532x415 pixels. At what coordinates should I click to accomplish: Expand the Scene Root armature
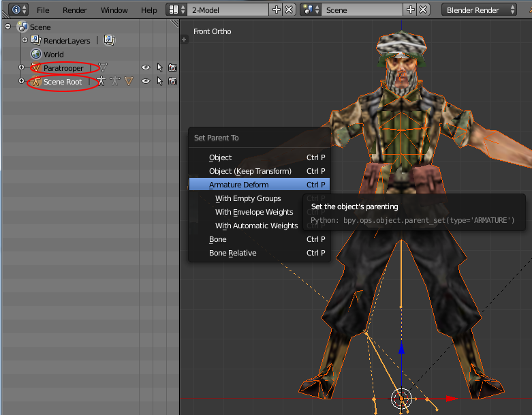click(21, 81)
